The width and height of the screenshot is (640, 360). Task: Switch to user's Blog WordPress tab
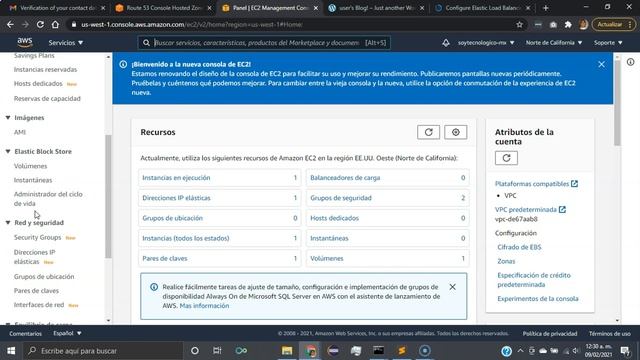(x=376, y=8)
